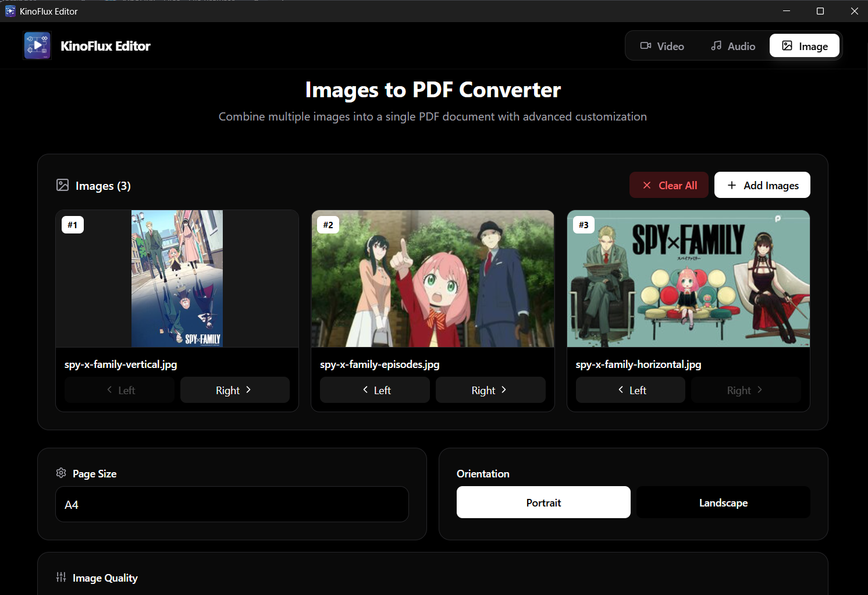
Task: Click the images icon beside Images (3)
Action: click(x=62, y=185)
